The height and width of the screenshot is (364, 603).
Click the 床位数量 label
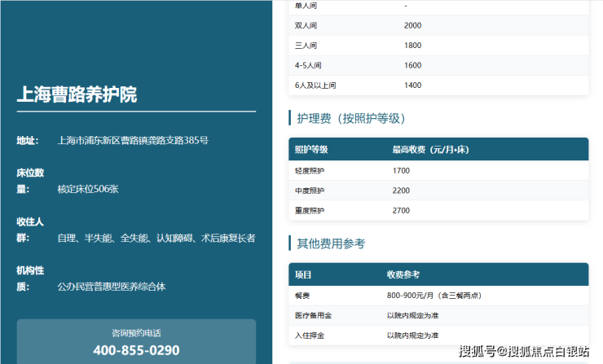[30, 181]
